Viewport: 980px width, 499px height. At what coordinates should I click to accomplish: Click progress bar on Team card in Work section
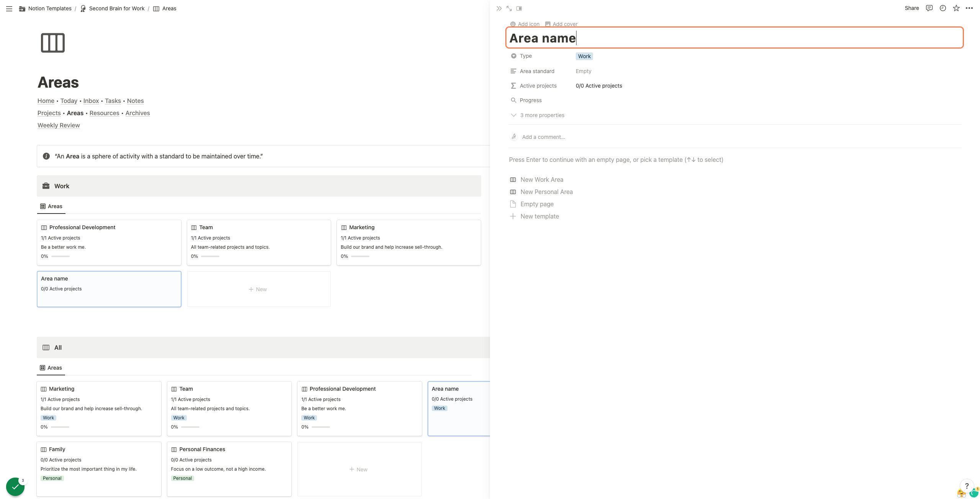click(210, 256)
